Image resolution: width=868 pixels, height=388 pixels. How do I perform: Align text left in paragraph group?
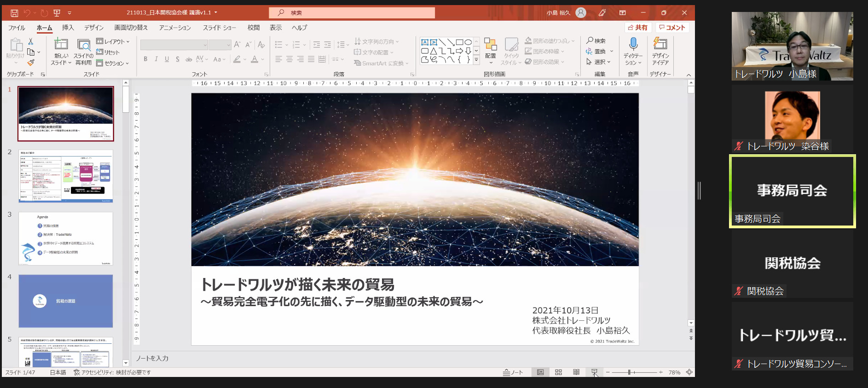[278, 59]
